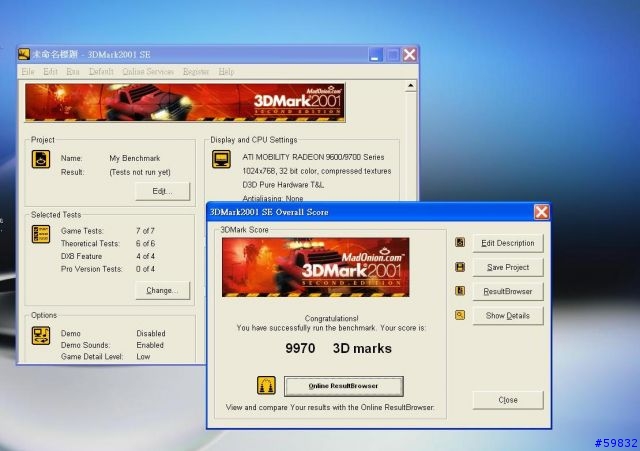Screen dimensions: 640x451
Task: Click the Pro Version Tests 0 of 4 value
Action: point(145,269)
